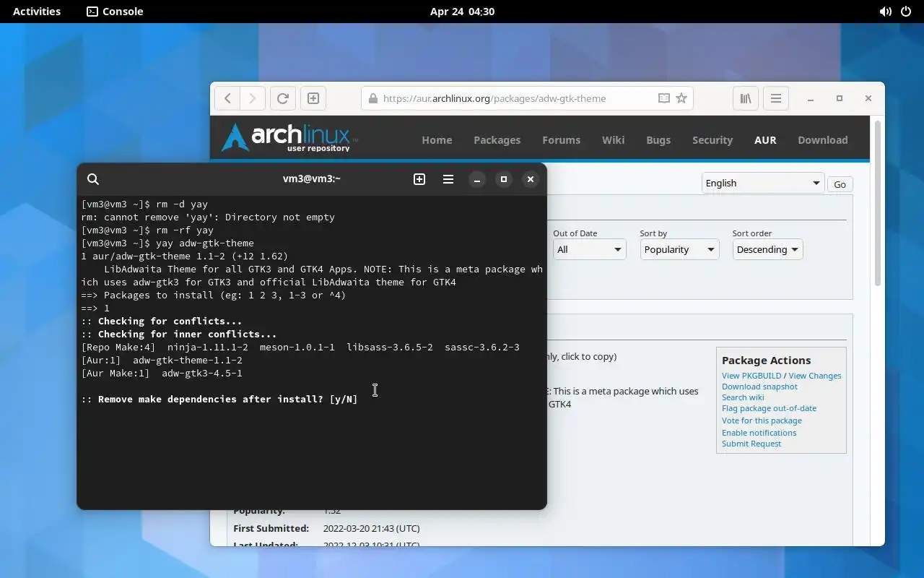Expand the Out of Date dropdown
The height and width of the screenshot is (578, 924).
tap(590, 249)
